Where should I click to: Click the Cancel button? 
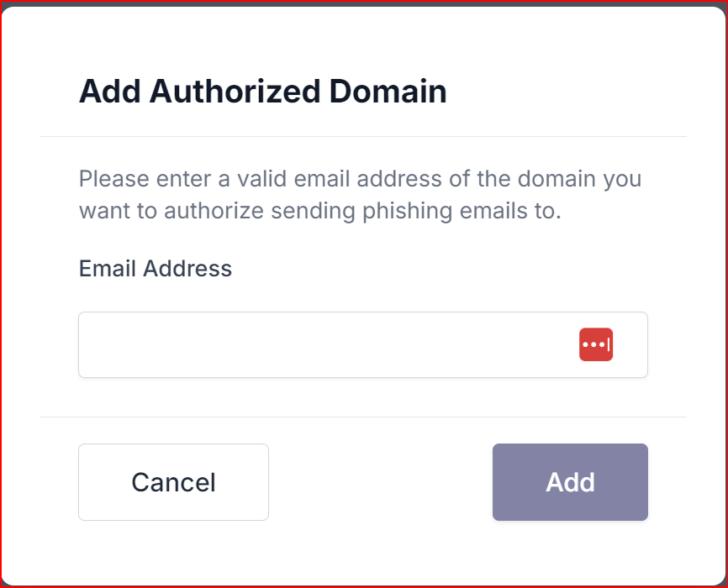pyautogui.click(x=173, y=481)
